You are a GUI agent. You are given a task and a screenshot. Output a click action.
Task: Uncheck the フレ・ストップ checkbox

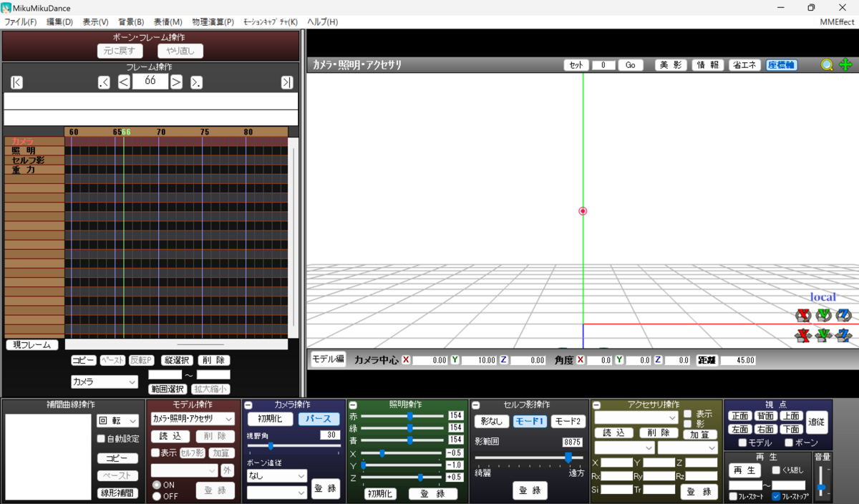coord(776,496)
